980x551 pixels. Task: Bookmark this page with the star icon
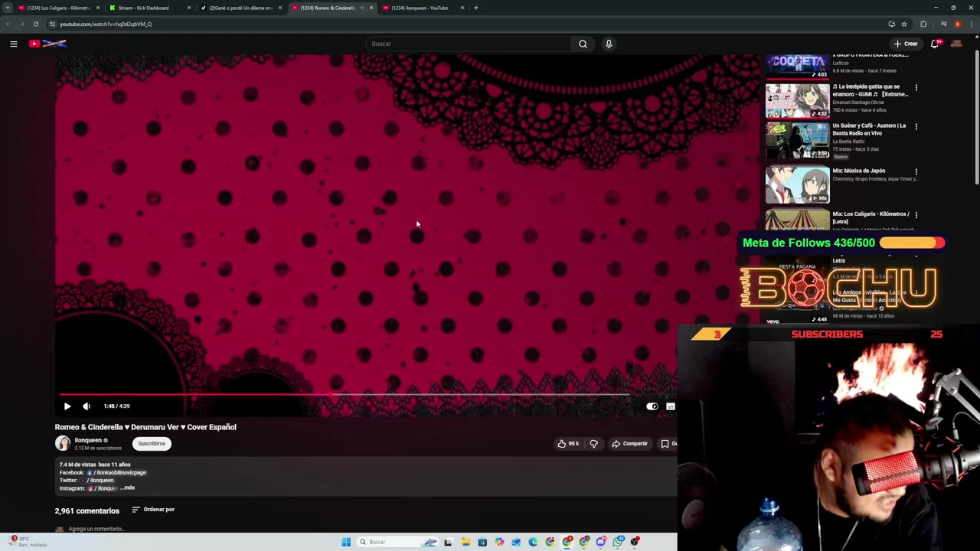coord(904,24)
